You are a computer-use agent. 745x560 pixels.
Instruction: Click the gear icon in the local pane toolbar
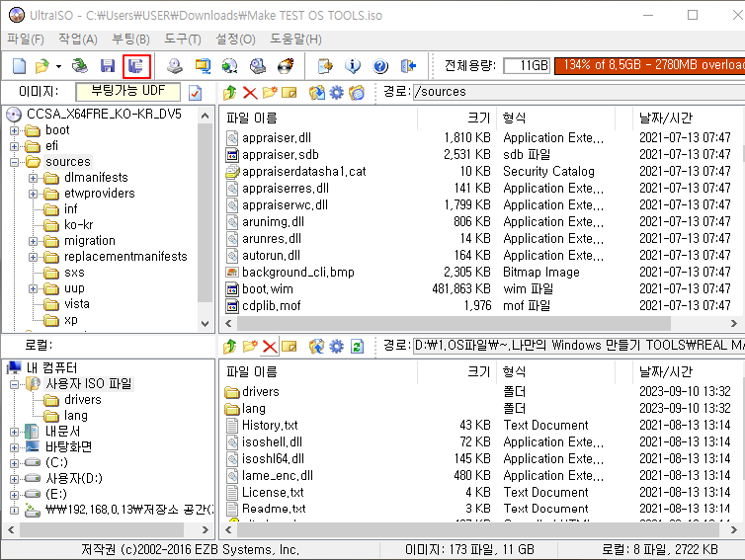click(x=336, y=347)
